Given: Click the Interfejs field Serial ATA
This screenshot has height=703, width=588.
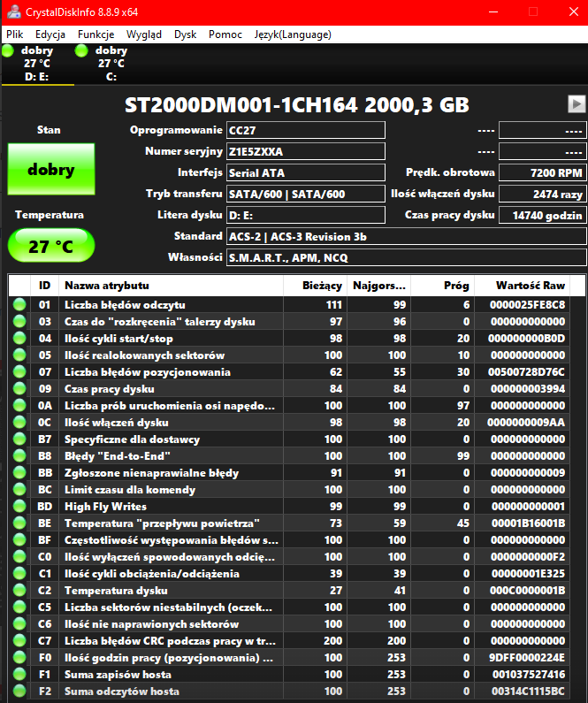Looking at the screenshot, I should 306,172.
